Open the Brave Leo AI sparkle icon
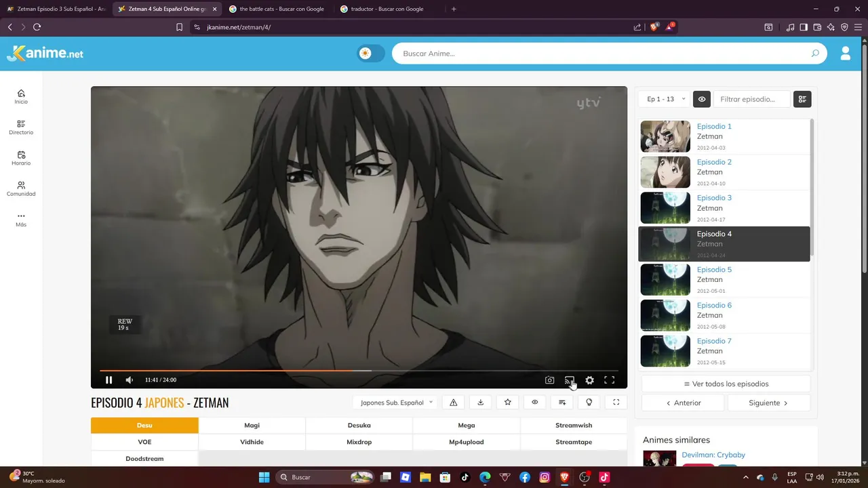The height and width of the screenshot is (488, 868). pyautogui.click(x=831, y=27)
